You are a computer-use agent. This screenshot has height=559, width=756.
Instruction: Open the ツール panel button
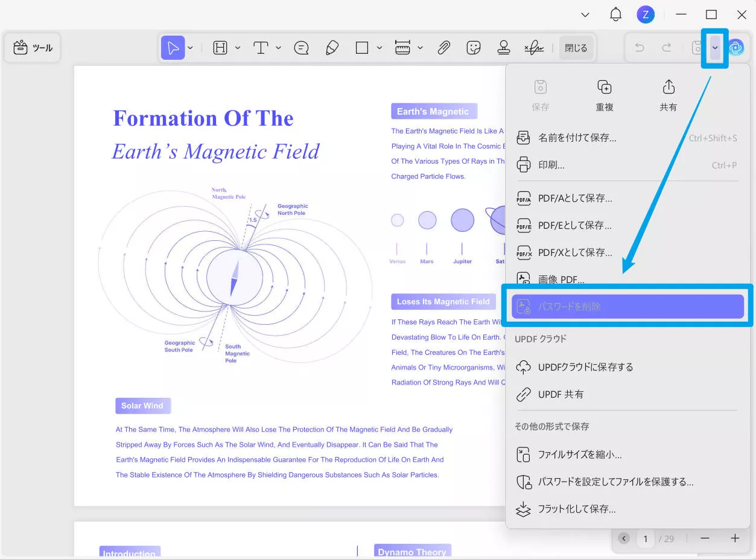click(x=33, y=48)
